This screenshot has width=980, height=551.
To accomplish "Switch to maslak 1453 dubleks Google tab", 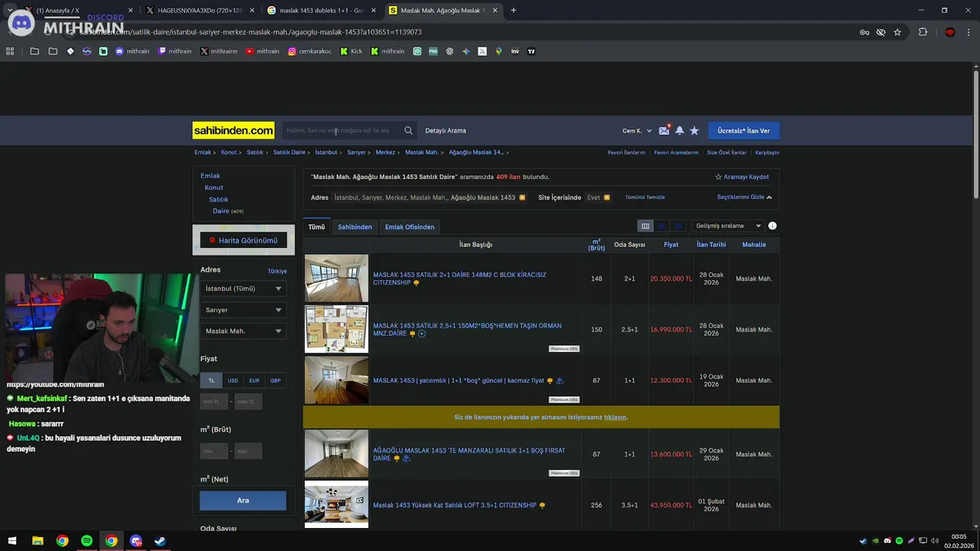I will pos(321,11).
